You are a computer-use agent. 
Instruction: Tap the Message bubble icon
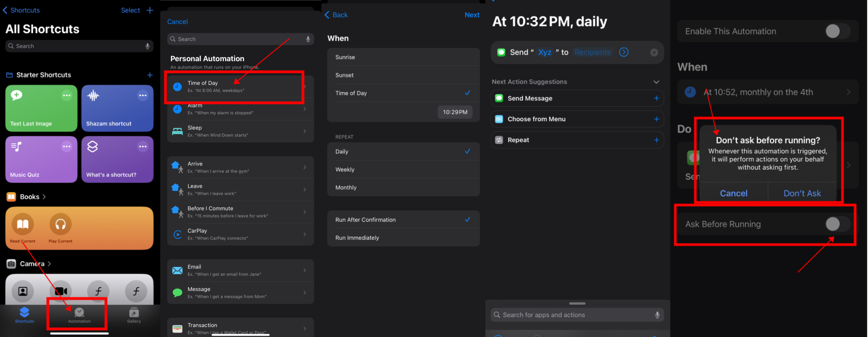click(x=177, y=293)
